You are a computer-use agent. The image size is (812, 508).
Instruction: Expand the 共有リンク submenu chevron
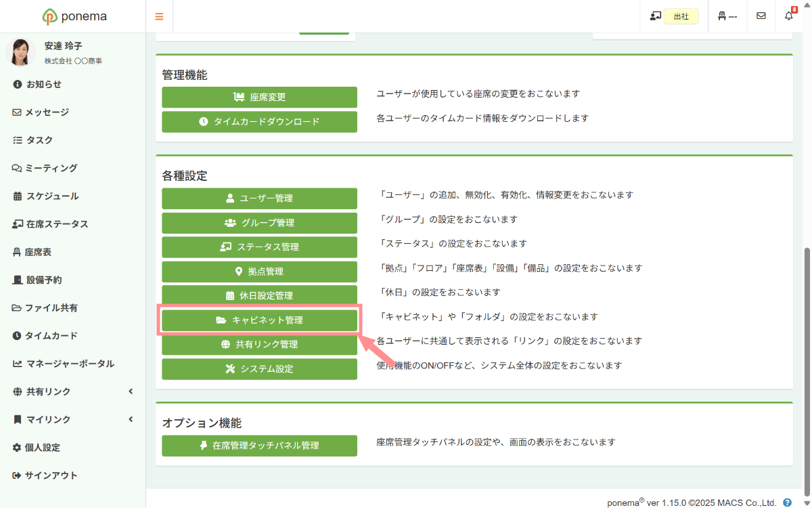131,391
